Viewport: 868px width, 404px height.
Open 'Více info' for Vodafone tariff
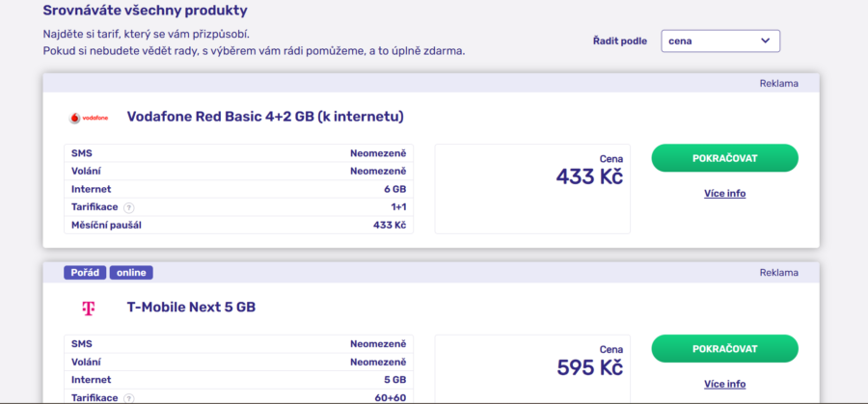pos(724,193)
